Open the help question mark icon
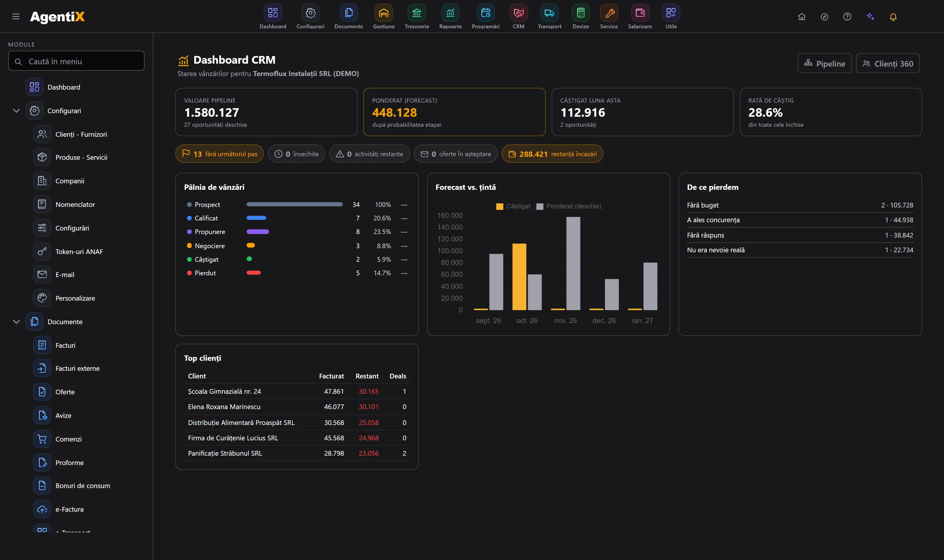Screen dimensions: 944x560 (x=847, y=17)
